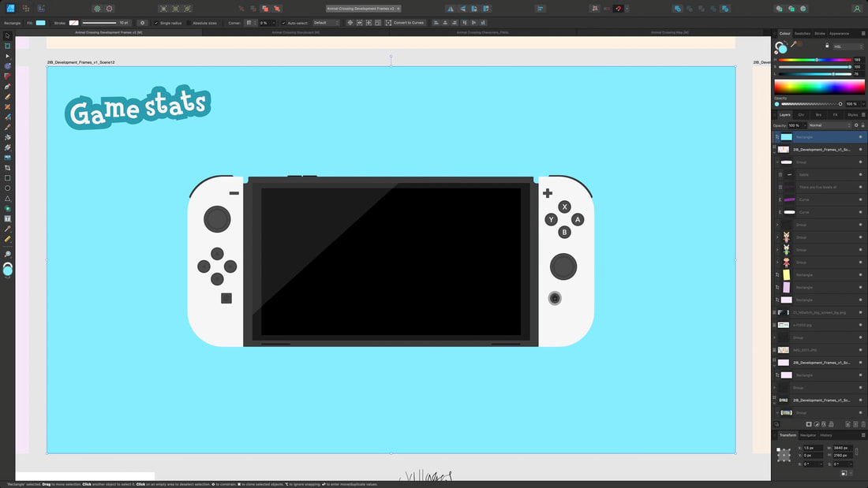Image resolution: width=868 pixels, height=488 pixels.
Task: Collapse the Group under the first artboard
Action: click(x=777, y=162)
